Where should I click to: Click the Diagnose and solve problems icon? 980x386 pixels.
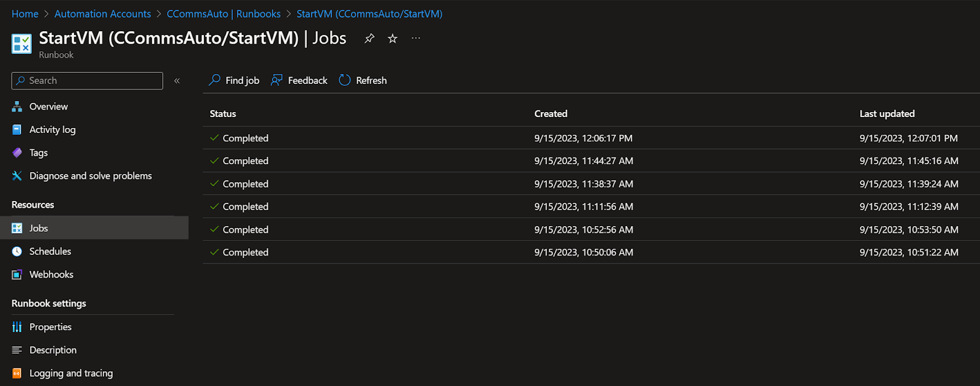(17, 176)
